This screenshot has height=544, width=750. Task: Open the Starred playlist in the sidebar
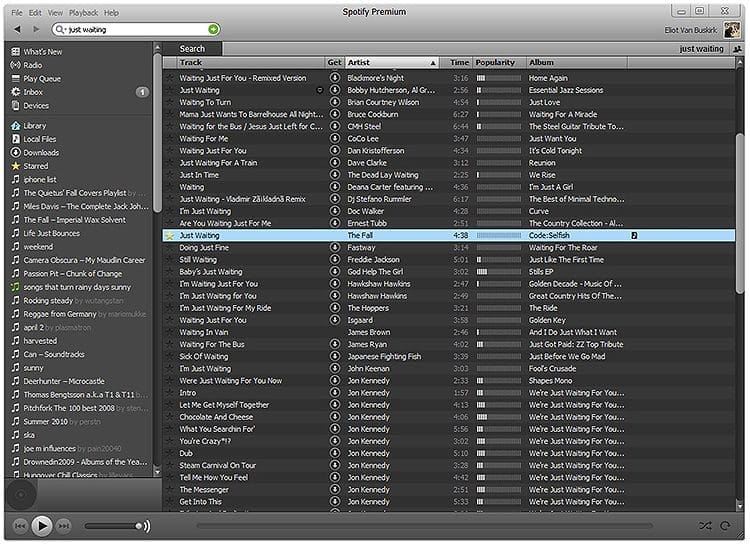[x=35, y=166]
